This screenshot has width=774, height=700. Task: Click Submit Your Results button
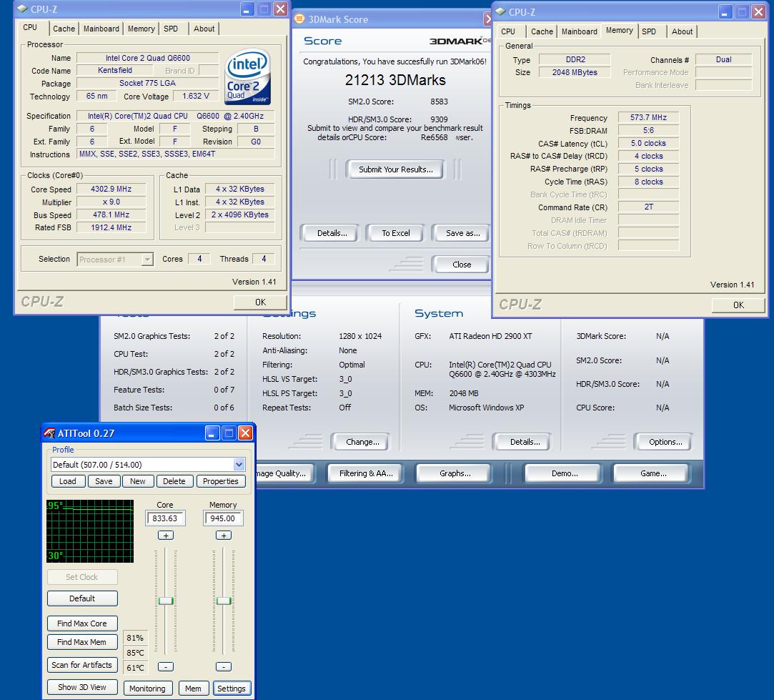395,169
